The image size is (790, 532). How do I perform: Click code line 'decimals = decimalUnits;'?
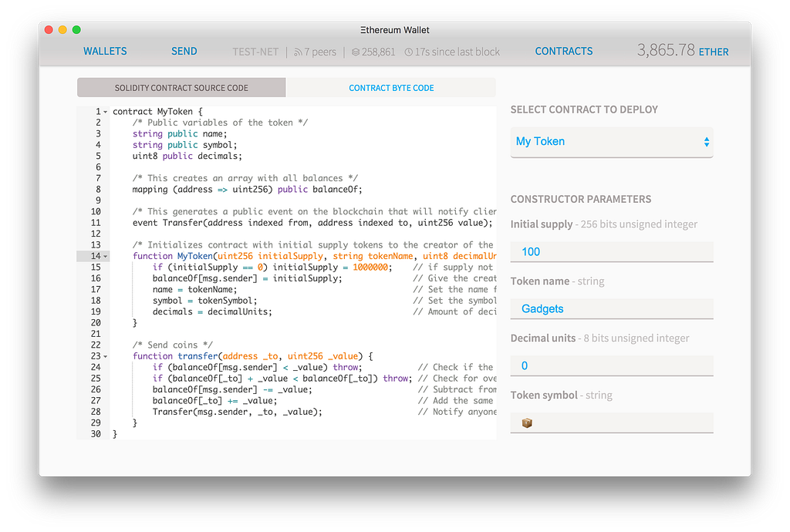click(213, 311)
